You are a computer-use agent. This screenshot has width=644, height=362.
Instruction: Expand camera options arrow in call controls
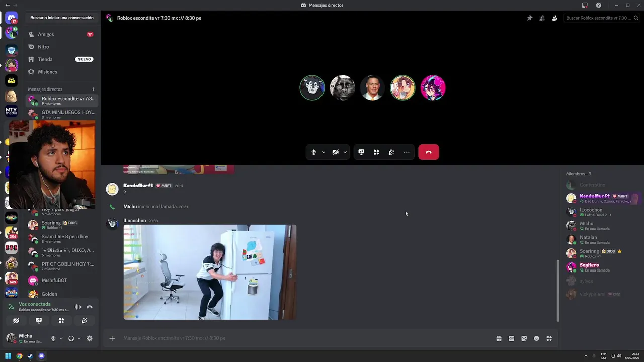[x=345, y=152]
